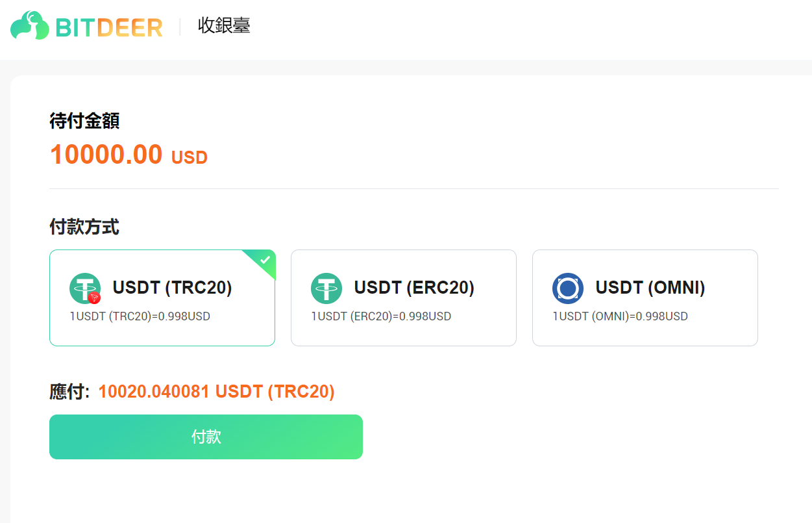Image resolution: width=812 pixels, height=523 pixels.
Task: Click the 1USDT (OMNI)=0.998USD rate text
Action: pyautogui.click(x=620, y=317)
